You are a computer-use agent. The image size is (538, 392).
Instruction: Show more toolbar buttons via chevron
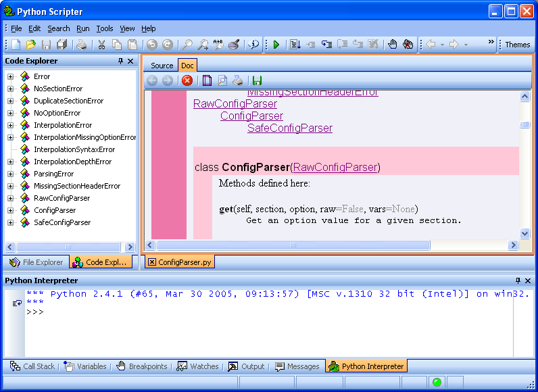point(491,41)
